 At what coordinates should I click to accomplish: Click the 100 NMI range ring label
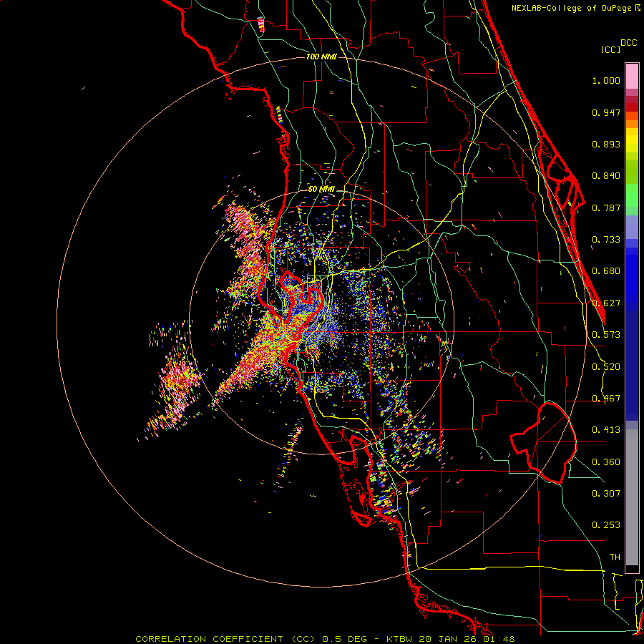(321, 57)
